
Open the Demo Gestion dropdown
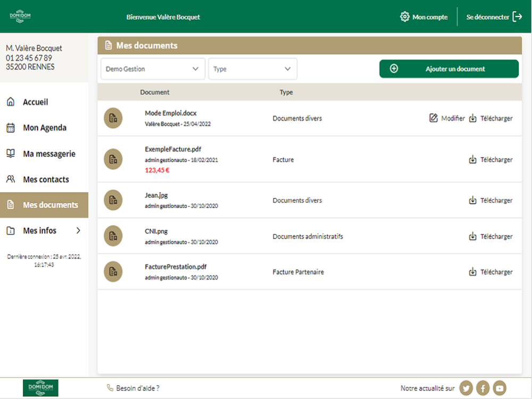153,69
